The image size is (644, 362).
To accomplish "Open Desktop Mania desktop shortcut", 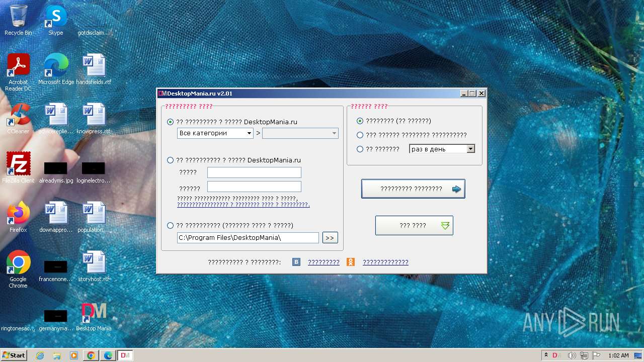I will pyautogui.click(x=94, y=316).
